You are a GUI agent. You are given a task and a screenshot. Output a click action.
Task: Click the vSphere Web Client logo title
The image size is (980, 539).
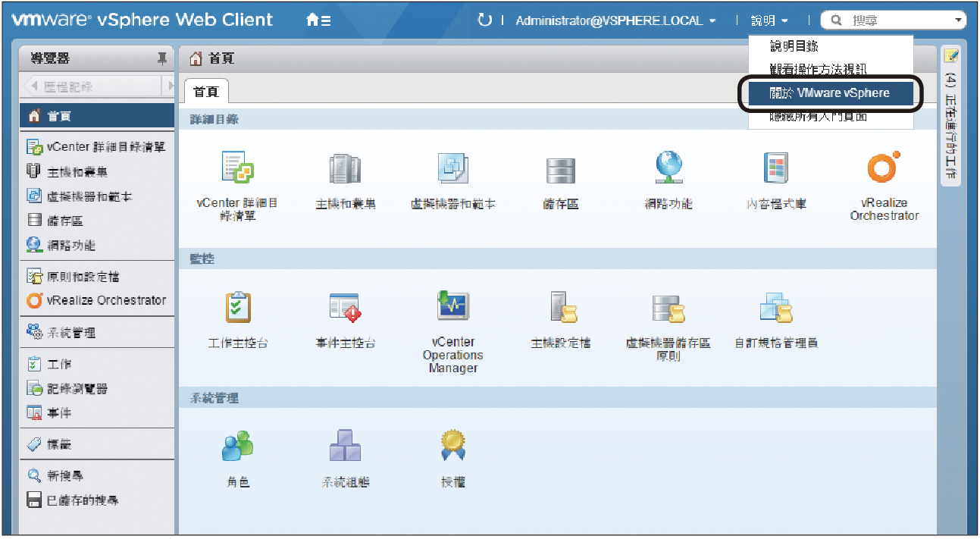coord(142,20)
